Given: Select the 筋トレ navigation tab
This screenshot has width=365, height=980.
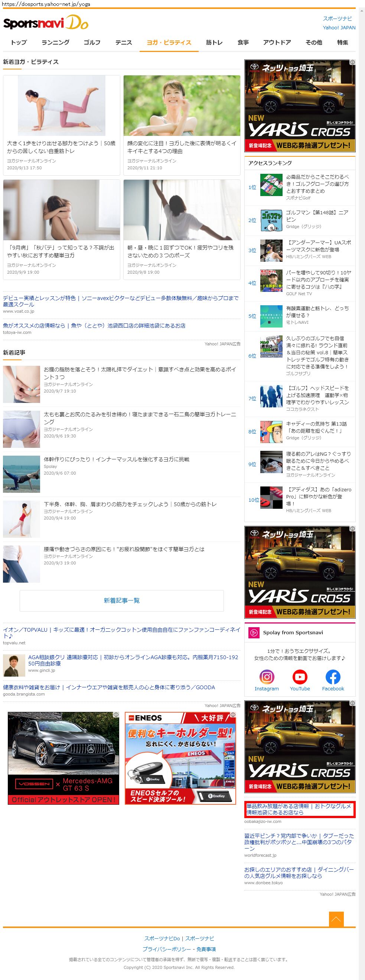Looking at the screenshot, I should [x=214, y=42].
